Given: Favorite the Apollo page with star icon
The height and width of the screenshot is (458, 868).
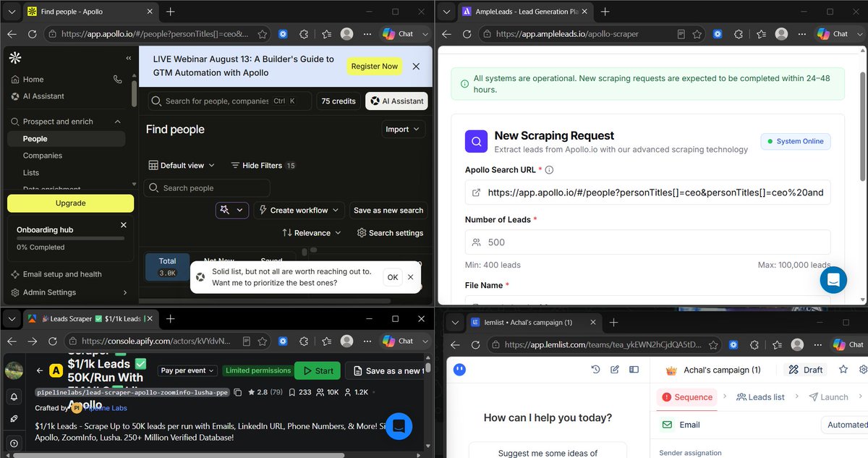Looking at the screenshot, I should (x=262, y=34).
